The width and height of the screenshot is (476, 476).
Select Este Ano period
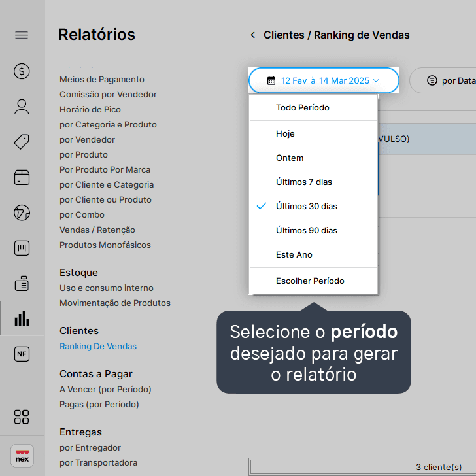tap(313, 254)
